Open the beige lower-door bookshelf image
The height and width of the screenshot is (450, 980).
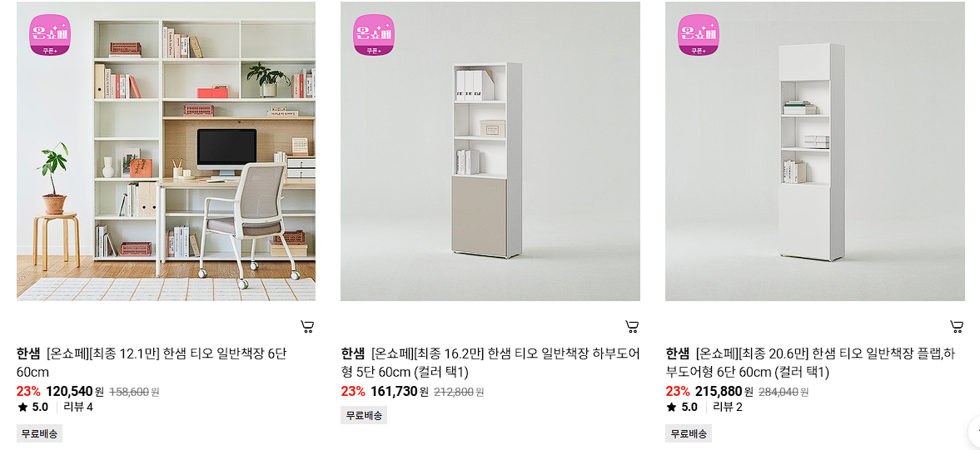[x=490, y=151]
